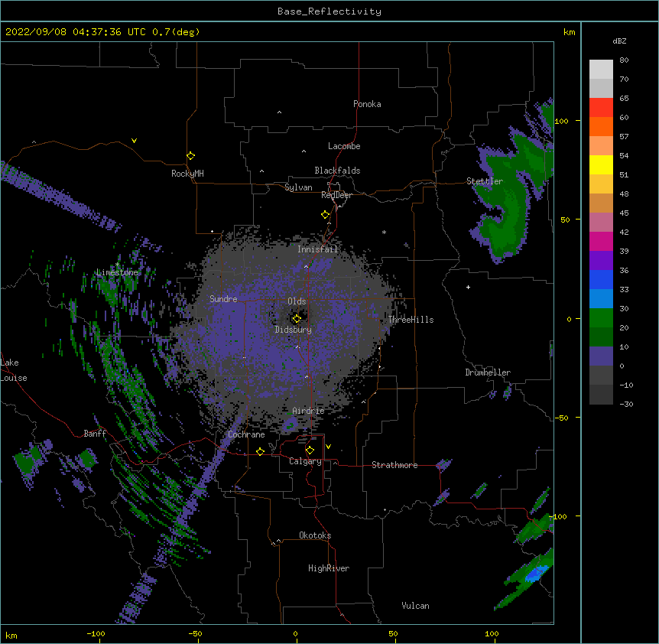Viewport: 659px width, 644px height.
Task: Click the Olds city label
Action: [297, 301]
